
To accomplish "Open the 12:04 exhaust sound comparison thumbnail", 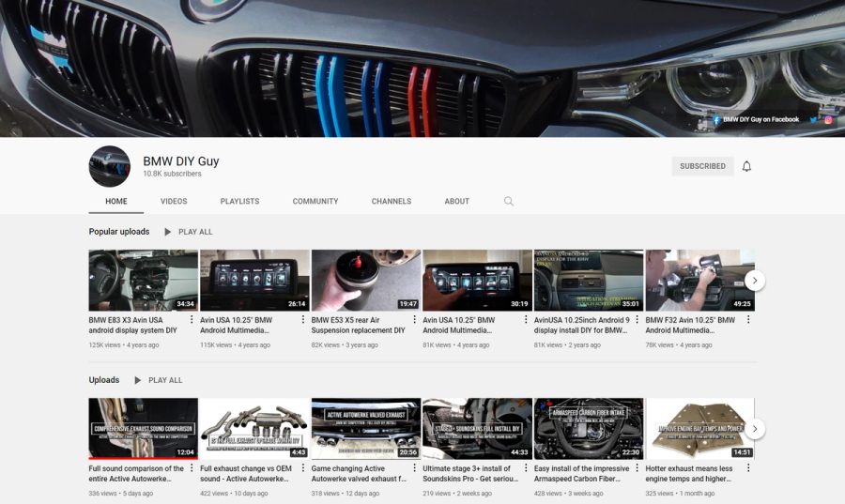I will click(144, 429).
